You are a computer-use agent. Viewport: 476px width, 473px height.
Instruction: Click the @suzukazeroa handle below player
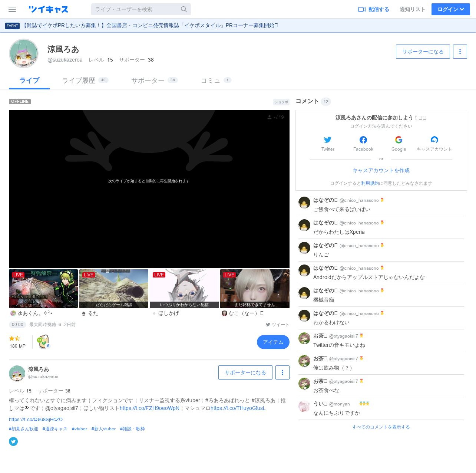point(43,377)
